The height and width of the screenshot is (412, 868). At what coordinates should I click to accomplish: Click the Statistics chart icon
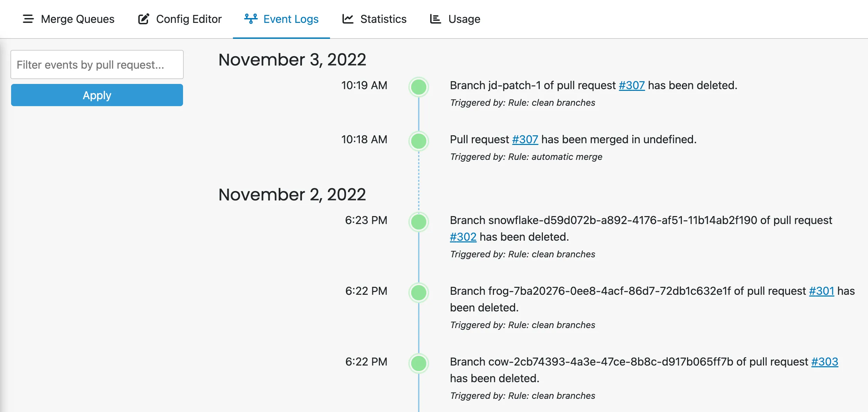coord(348,19)
